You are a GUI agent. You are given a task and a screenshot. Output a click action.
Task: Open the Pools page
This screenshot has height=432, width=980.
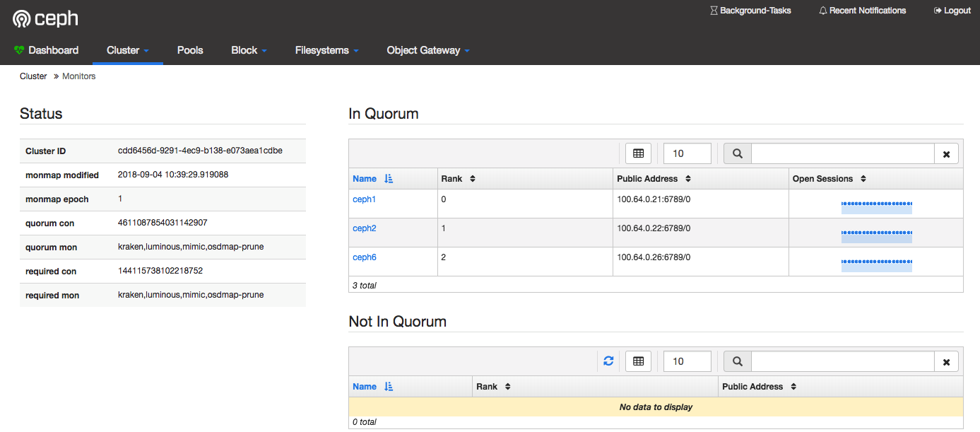coord(190,50)
